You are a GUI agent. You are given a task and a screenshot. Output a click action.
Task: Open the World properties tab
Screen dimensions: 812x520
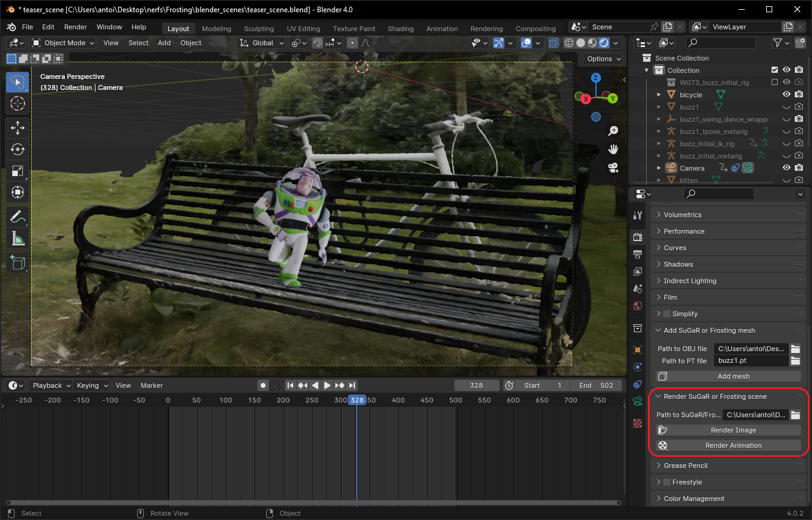point(638,305)
